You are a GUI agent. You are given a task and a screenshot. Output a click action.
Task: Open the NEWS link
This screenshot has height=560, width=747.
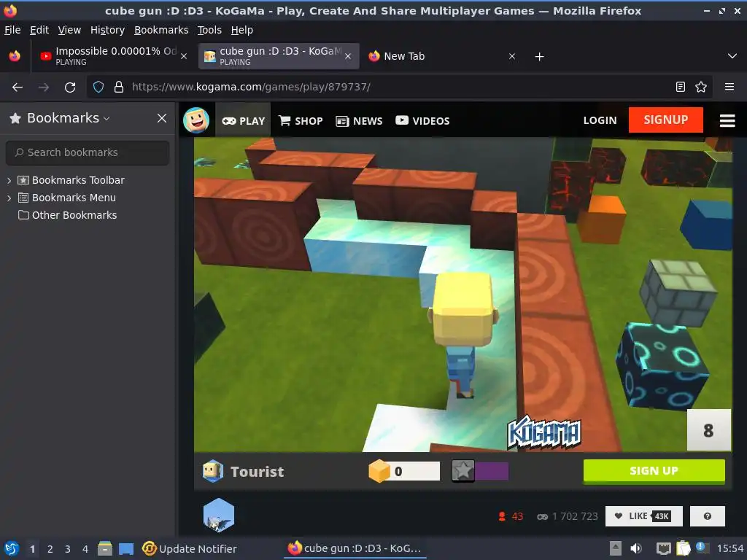pos(359,121)
